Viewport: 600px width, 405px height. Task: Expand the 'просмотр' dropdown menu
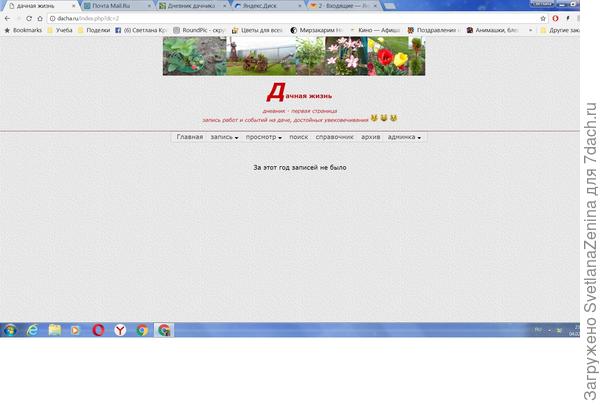(264, 136)
